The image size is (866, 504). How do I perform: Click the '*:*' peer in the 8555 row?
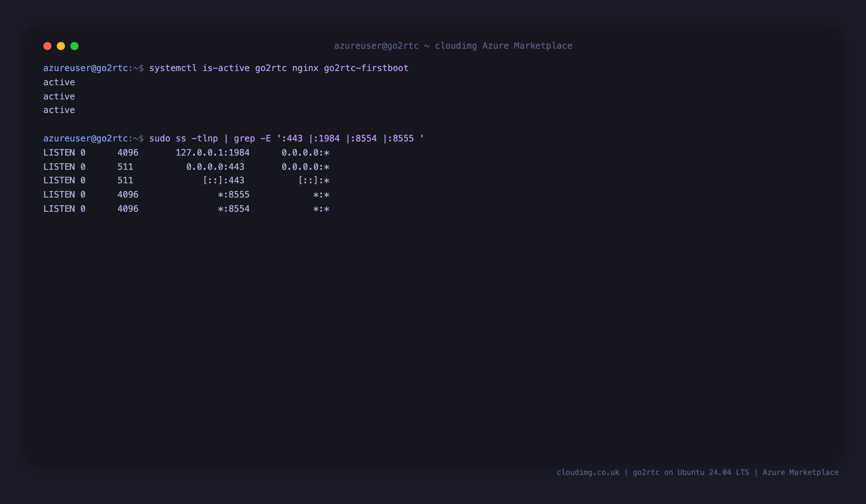click(x=321, y=195)
